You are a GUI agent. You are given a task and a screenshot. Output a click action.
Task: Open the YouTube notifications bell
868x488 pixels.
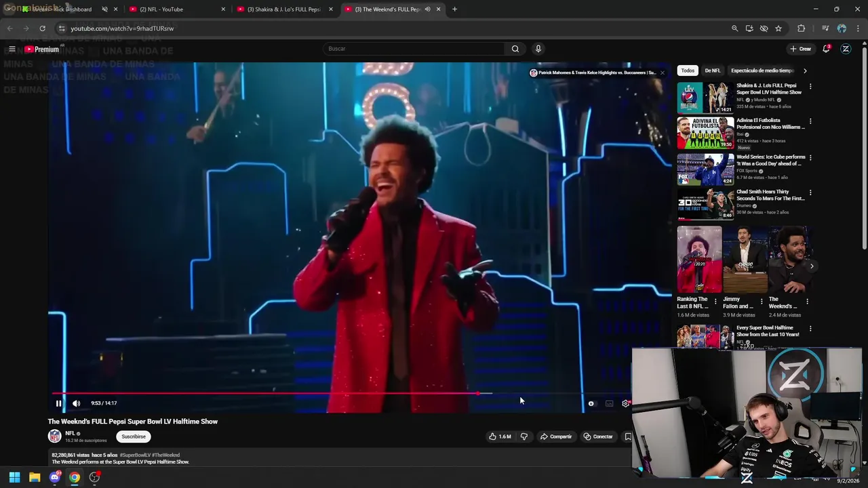click(826, 49)
